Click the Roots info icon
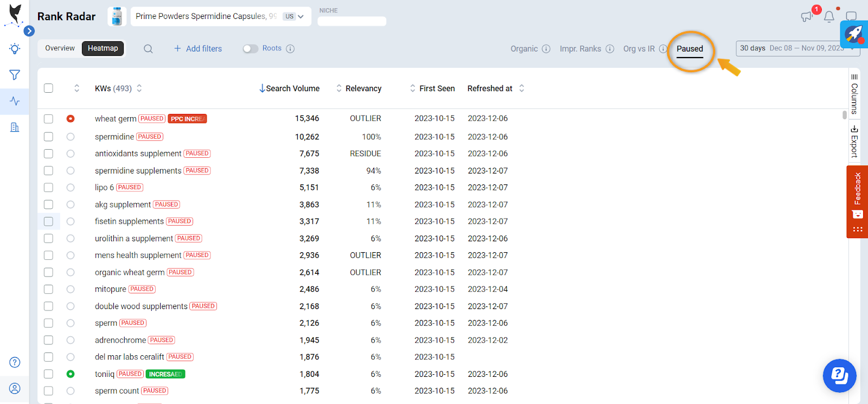Viewport: 868px width, 404px height. (x=290, y=49)
